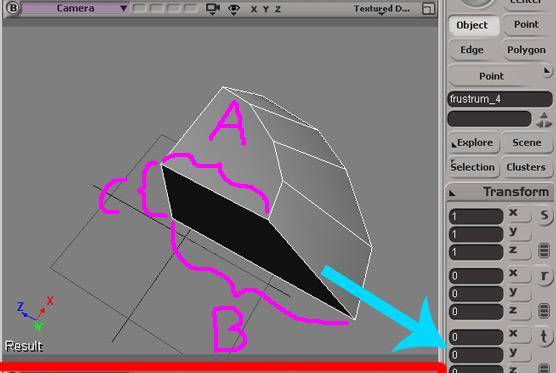The width and height of the screenshot is (556, 373).
Task: Maximize viewport with the corner icon
Action: 428,9
